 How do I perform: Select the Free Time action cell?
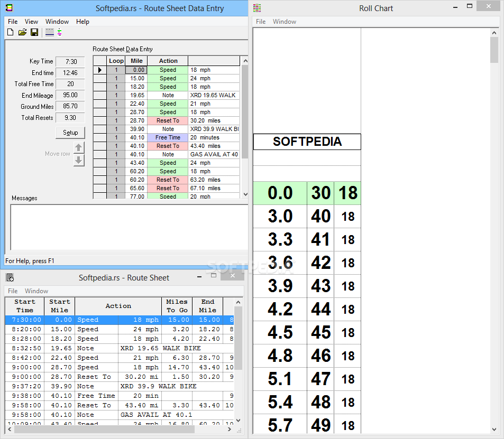pos(168,137)
